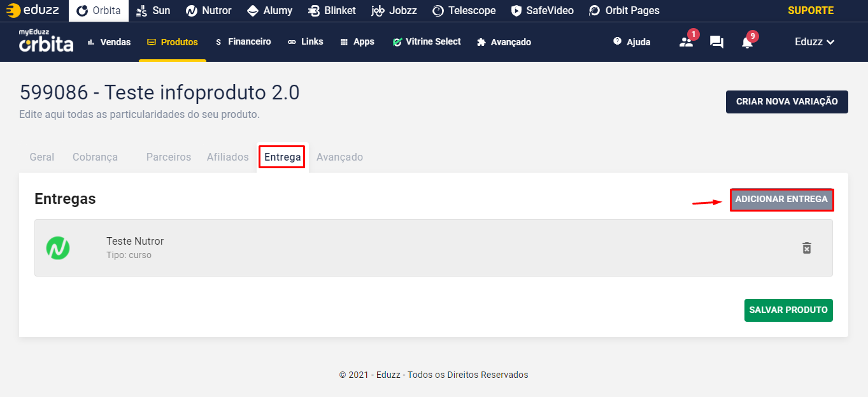
Task: Switch to the Nutror app in top bar
Action: pos(209,10)
